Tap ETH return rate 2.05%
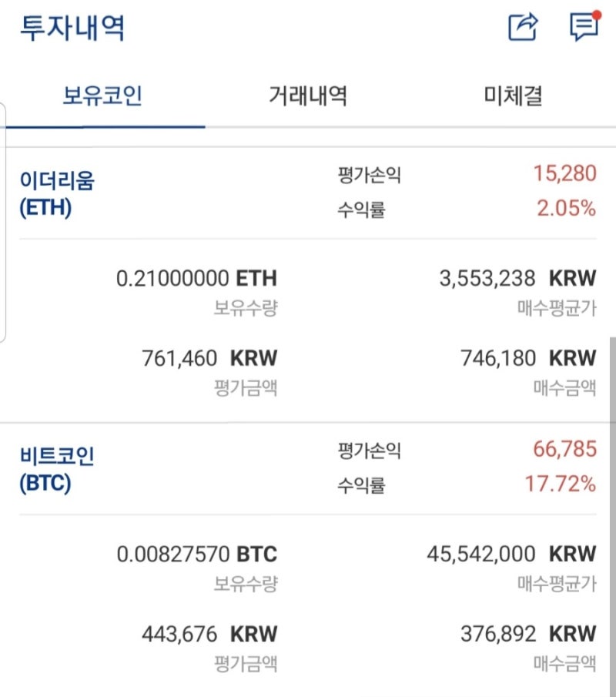The height and width of the screenshot is (697, 616). [x=566, y=208]
